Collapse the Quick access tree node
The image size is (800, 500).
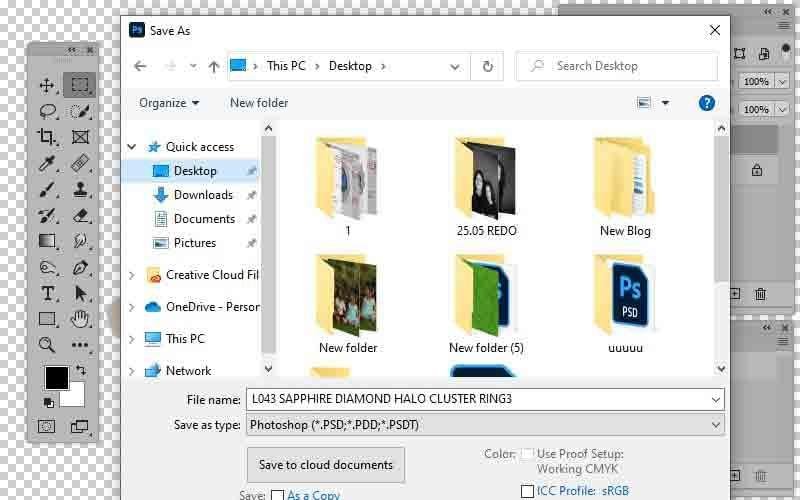click(132, 147)
